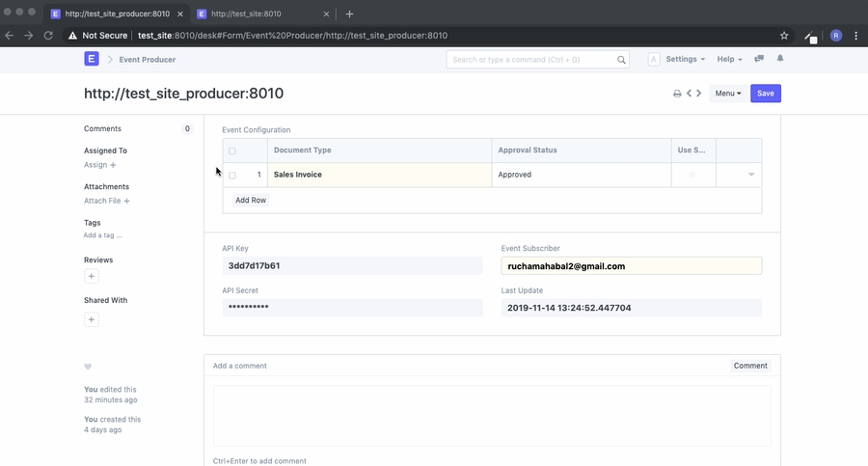Like the document with heart icon

point(88,367)
